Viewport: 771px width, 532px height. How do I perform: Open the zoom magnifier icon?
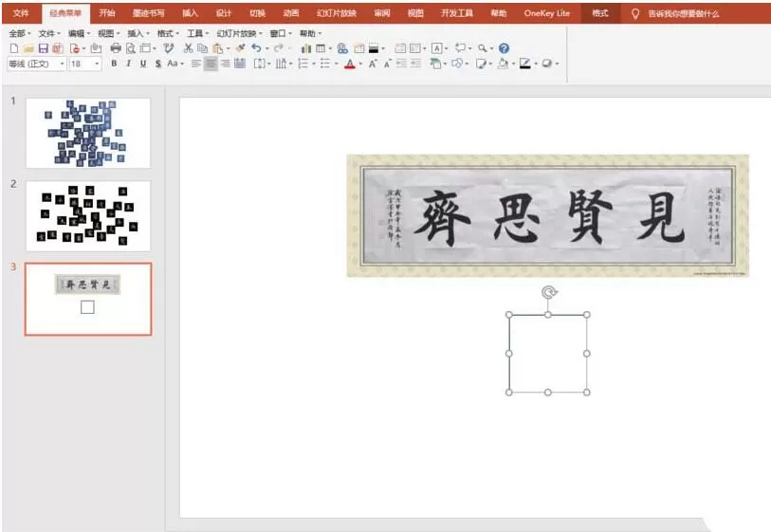tap(483, 48)
